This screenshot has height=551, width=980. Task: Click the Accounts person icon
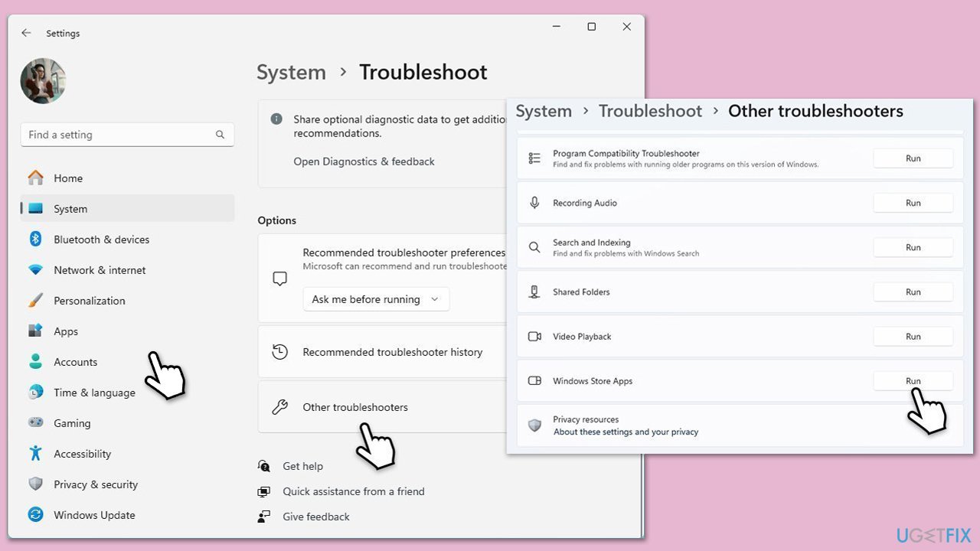[35, 361]
